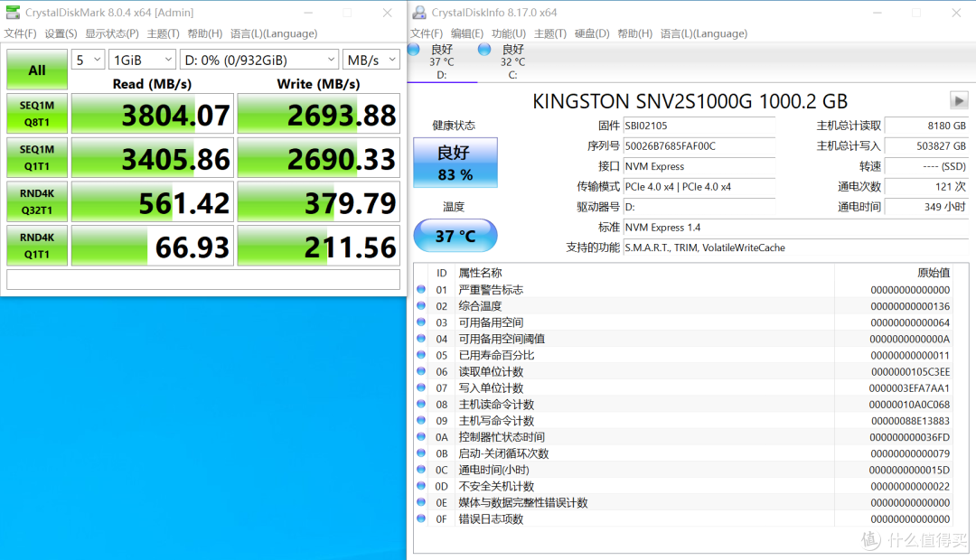976x560 pixels.
Task: Click the next-disk arrow beside KINGSTON title
Action: tap(959, 100)
